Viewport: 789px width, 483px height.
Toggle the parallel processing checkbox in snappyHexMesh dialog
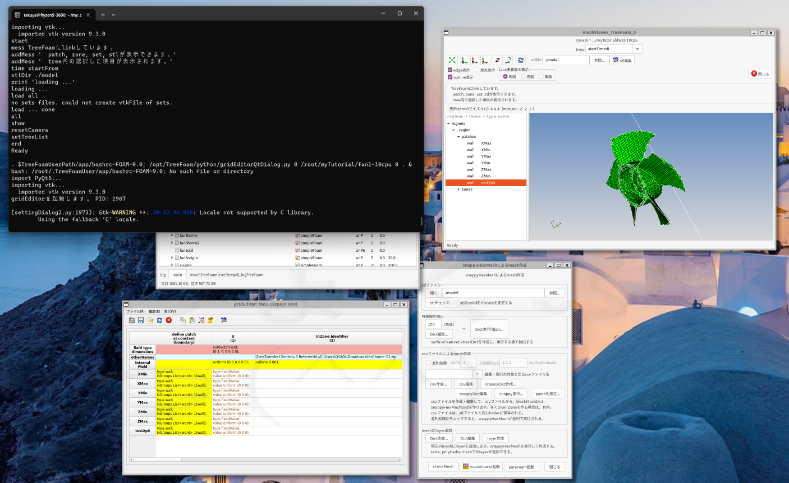(x=428, y=363)
